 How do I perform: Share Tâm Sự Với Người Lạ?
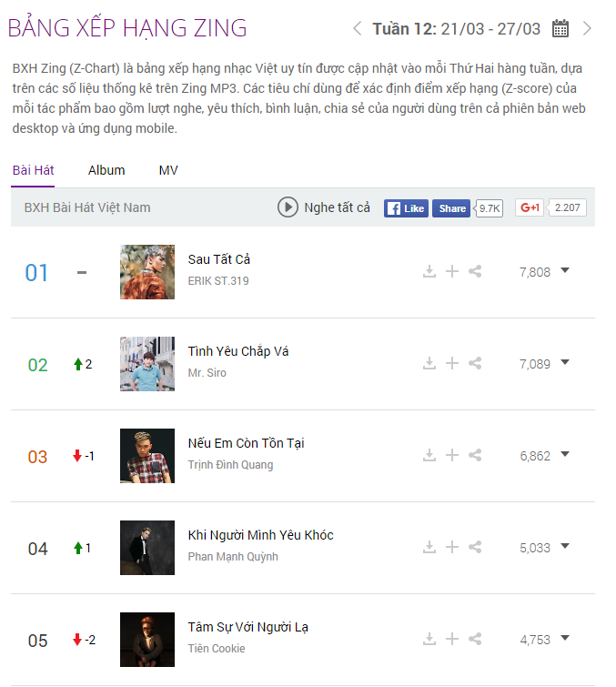475,639
